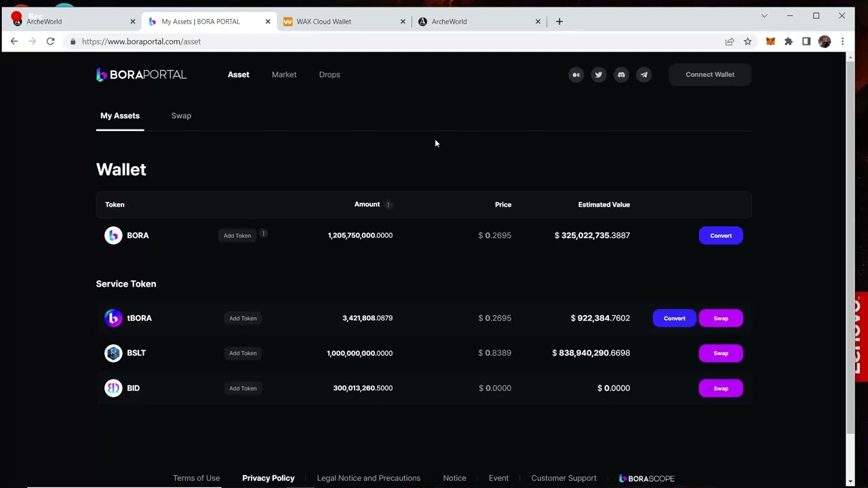Click the BID token icon
The image size is (868, 488).
pyautogui.click(x=113, y=388)
